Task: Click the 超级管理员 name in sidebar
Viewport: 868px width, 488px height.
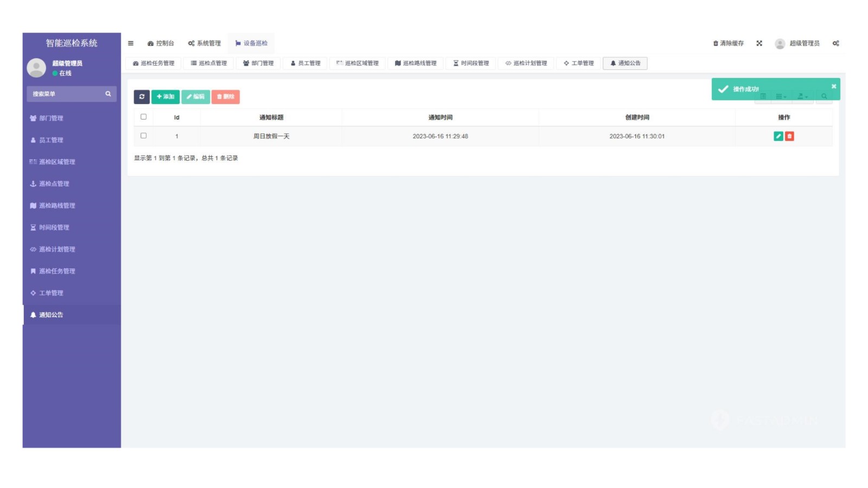Action: point(67,63)
